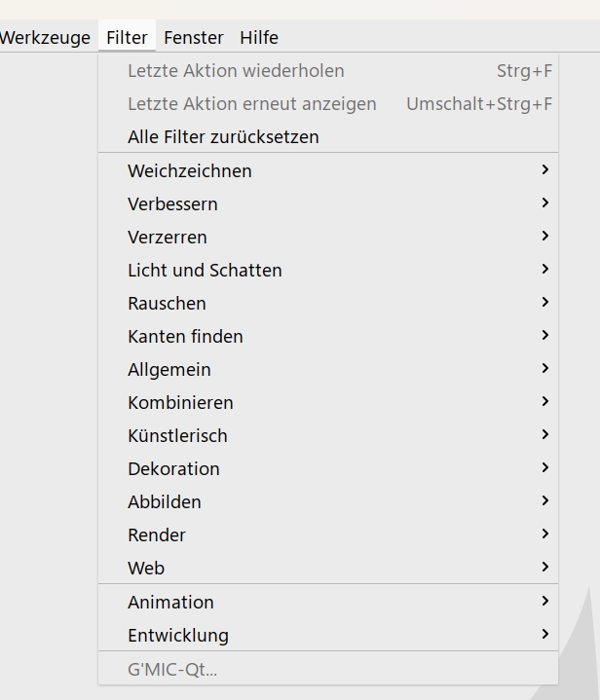
Task: Open the Animation submenu
Action: pyautogui.click(x=170, y=602)
